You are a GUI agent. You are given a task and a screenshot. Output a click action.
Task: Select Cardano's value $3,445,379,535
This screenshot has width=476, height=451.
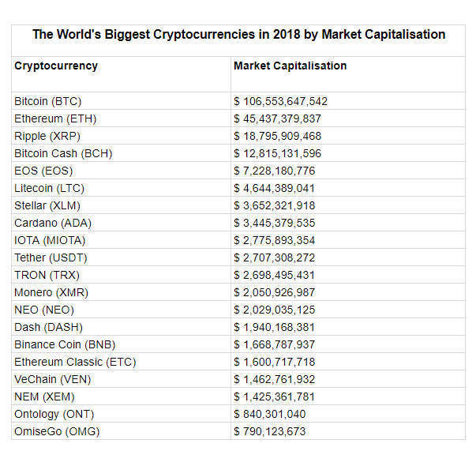(275, 223)
